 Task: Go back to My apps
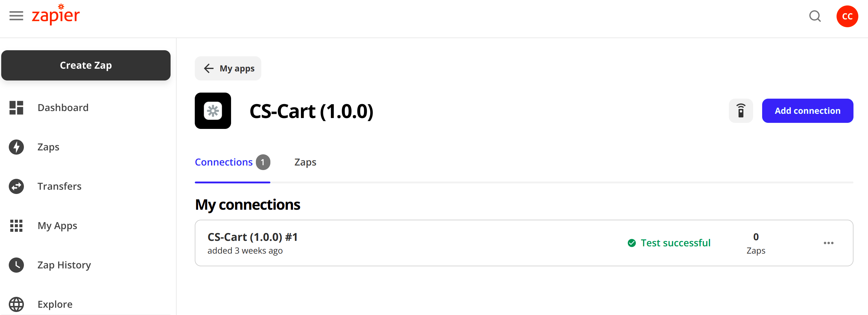pyautogui.click(x=228, y=68)
